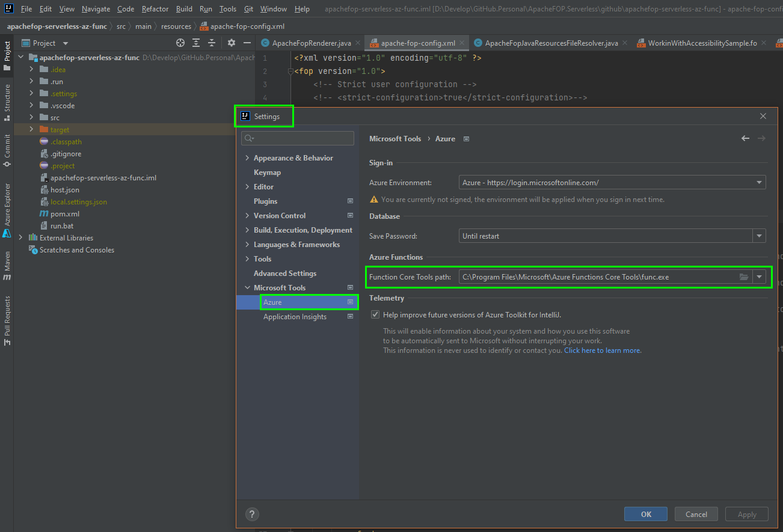Open the Commit tool window
Image resolution: width=783 pixels, height=532 pixels.
click(7, 150)
